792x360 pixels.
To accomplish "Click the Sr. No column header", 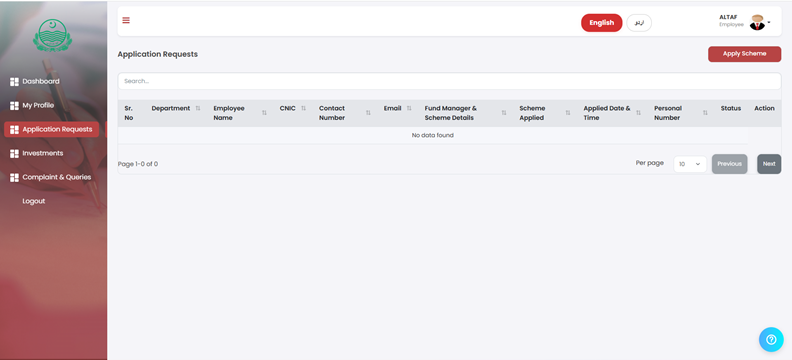I will click(129, 113).
